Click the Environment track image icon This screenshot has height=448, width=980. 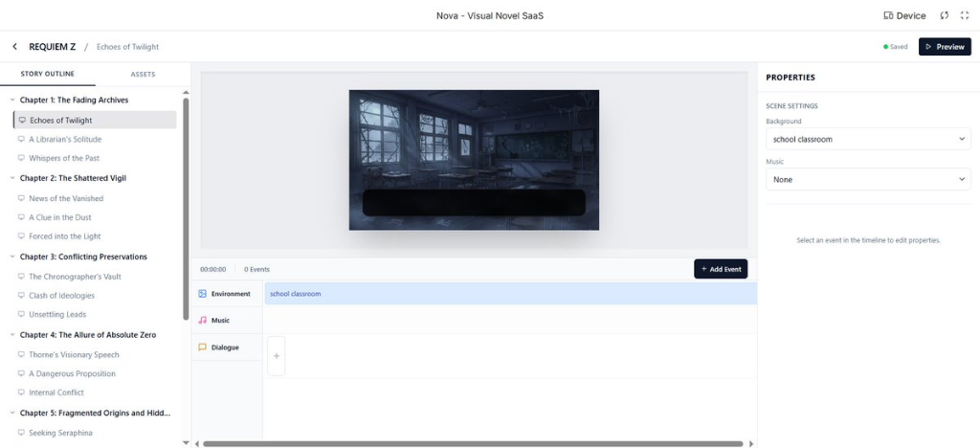(x=202, y=294)
